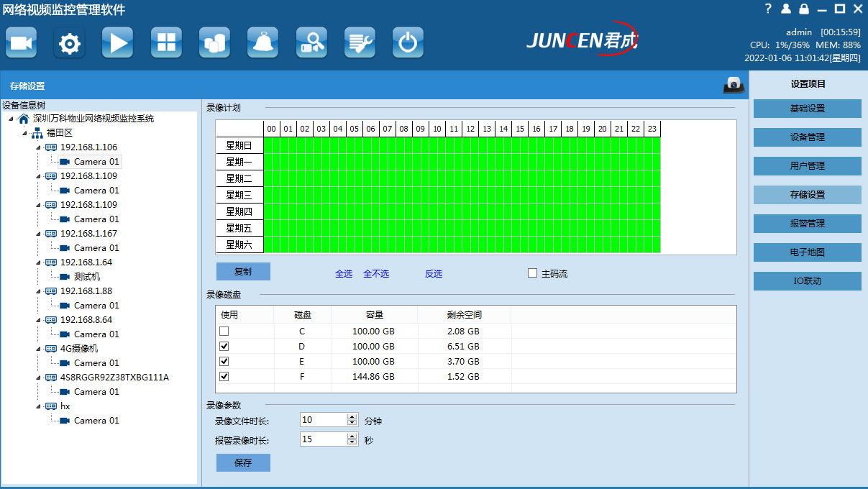The height and width of the screenshot is (489, 868).
Task: Collapse the 福田区 tree node
Action: point(25,134)
